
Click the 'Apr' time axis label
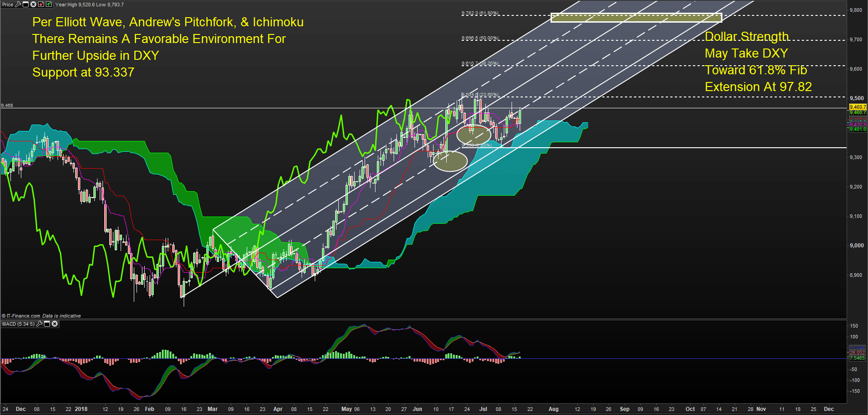278,409
